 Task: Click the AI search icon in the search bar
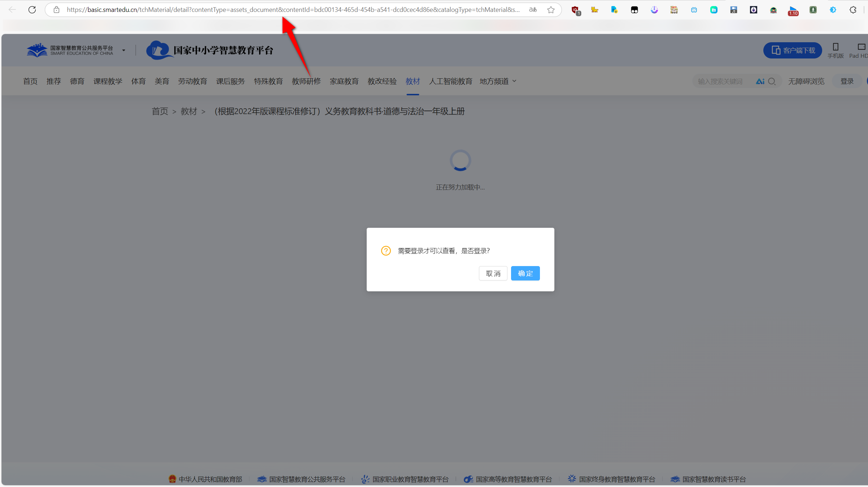pos(761,81)
